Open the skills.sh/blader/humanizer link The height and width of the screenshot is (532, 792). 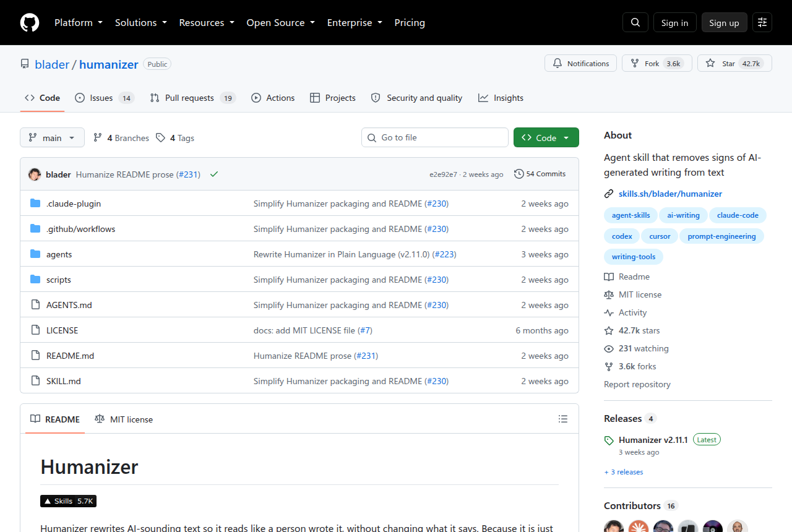pyautogui.click(x=670, y=194)
